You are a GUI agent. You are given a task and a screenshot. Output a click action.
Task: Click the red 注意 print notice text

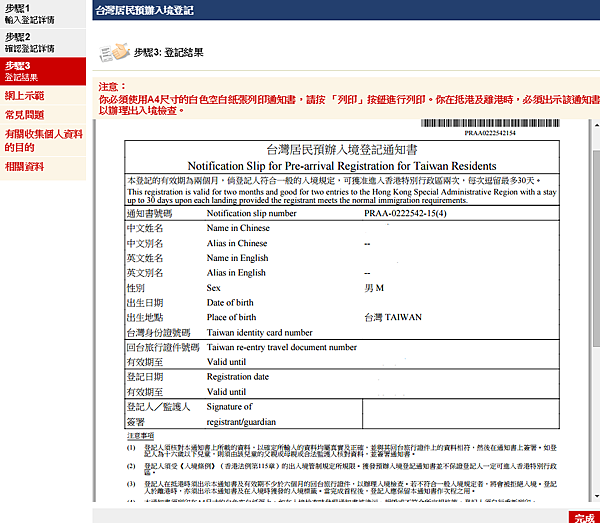(349, 99)
